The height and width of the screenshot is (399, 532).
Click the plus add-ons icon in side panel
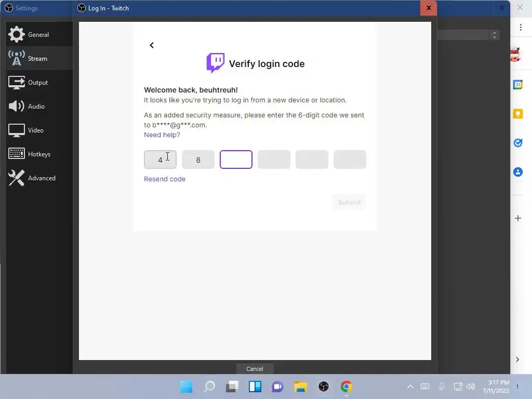point(518,218)
